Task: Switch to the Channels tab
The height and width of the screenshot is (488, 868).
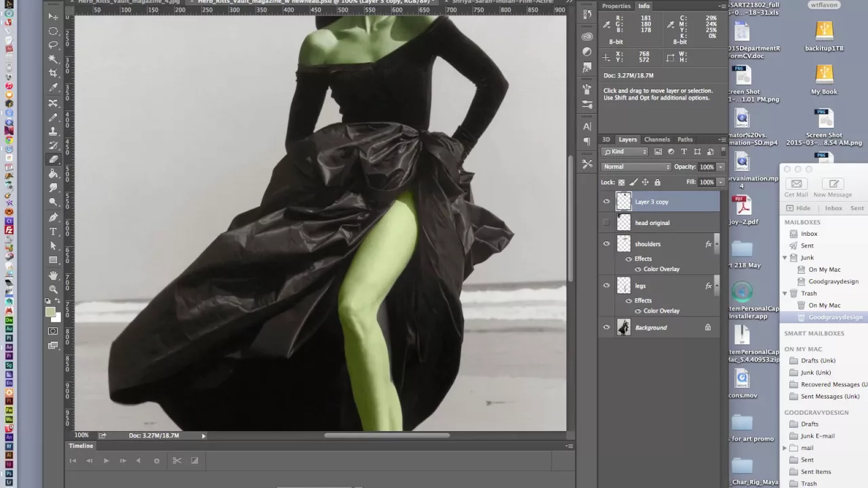Action: point(657,140)
